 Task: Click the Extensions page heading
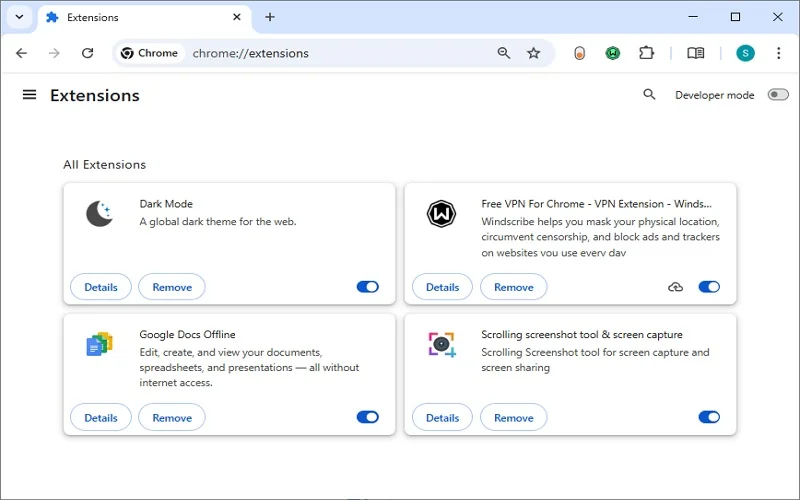click(95, 95)
